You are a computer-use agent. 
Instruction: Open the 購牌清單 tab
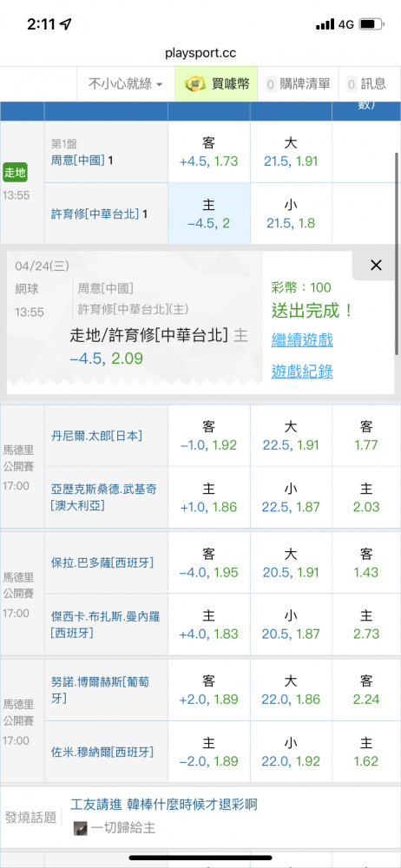(298, 84)
